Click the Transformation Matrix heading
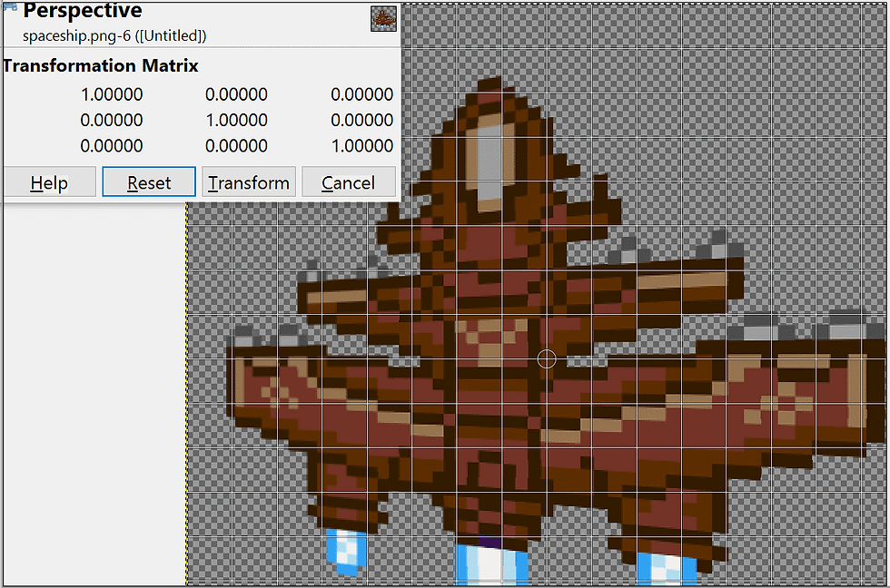 [x=101, y=65]
